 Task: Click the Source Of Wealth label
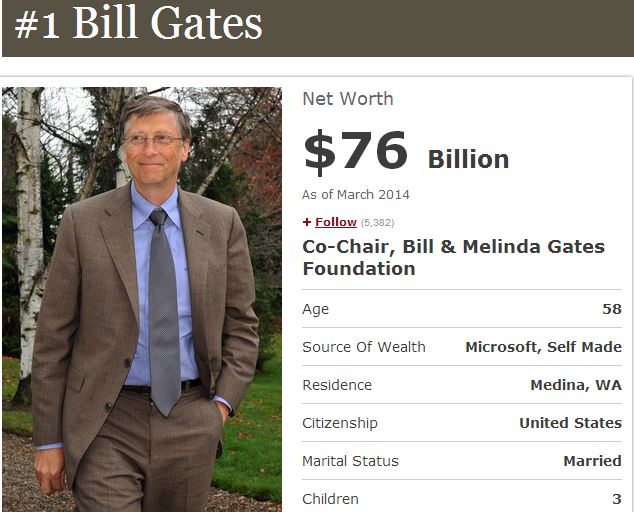point(364,347)
